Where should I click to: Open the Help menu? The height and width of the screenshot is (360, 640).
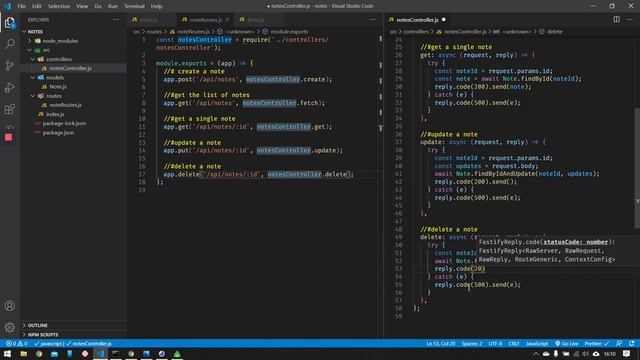[156, 6]
